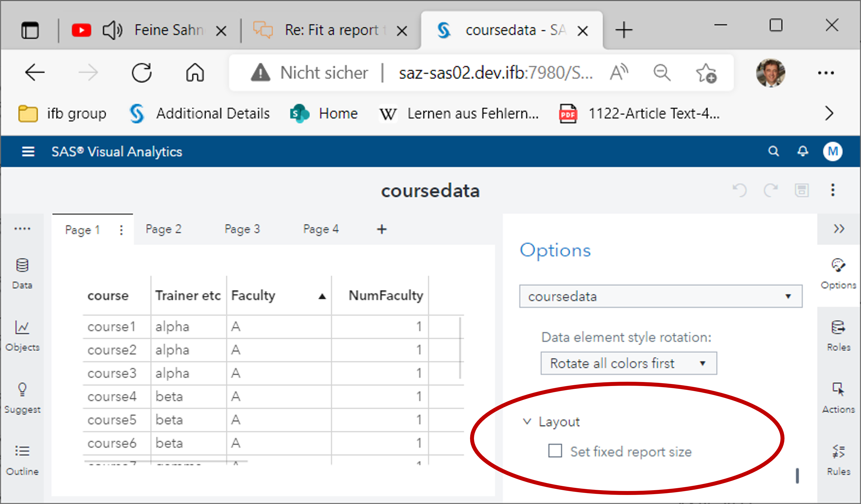
Task: Add a new report page with the plus button
Action: tap(382, 229)
